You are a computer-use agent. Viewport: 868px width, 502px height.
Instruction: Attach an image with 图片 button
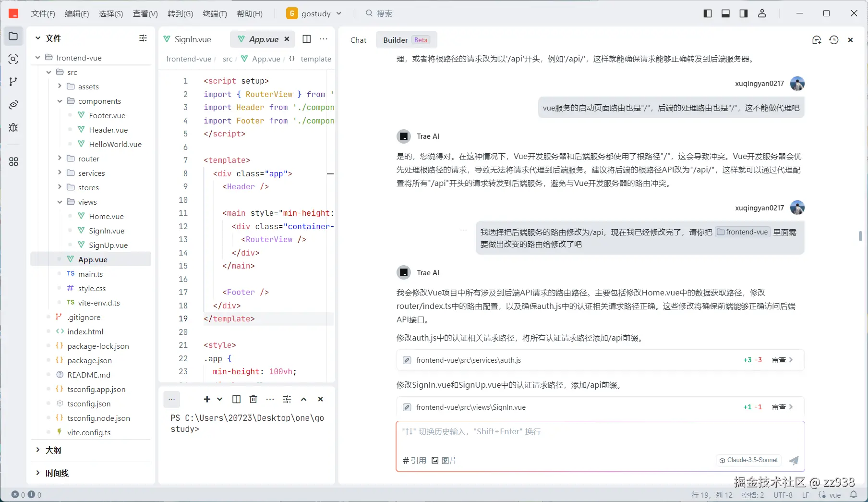[x=444, y=460]
